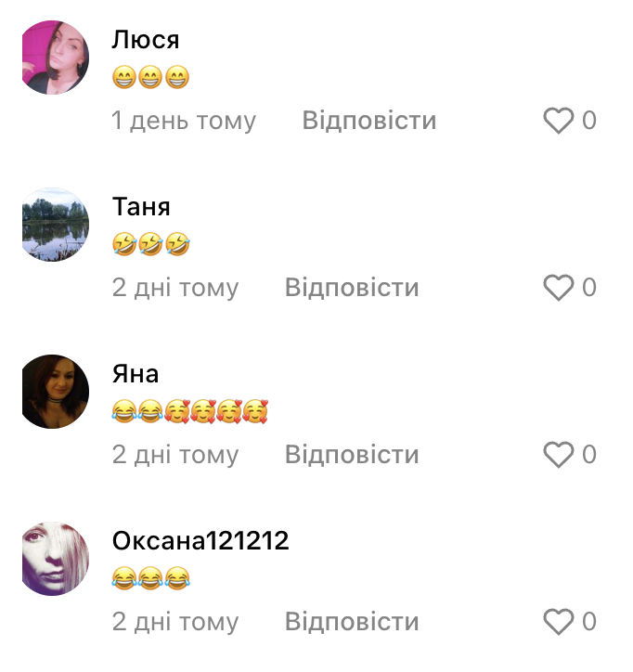This screenshot has height=672, width=633.
Task: Reply to Люся via Відповісти
Action: [369, 120]
